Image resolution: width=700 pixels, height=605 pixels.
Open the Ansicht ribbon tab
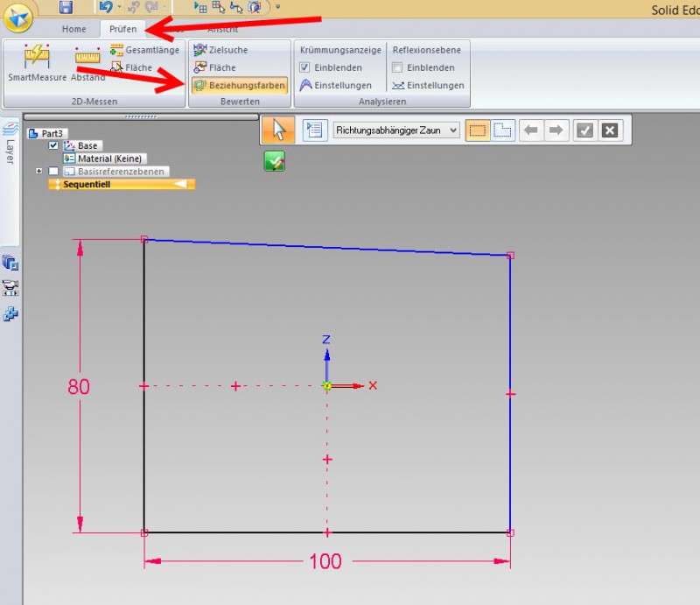221,29
